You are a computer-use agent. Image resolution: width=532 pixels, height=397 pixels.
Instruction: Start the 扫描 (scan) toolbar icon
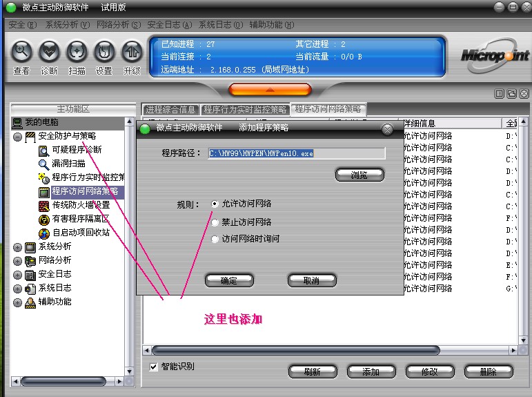77,52
